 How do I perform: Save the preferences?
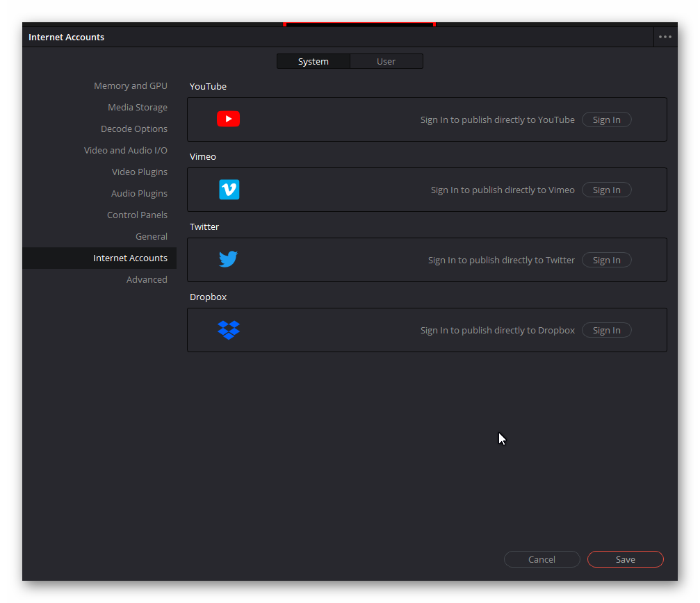point(625,559)
